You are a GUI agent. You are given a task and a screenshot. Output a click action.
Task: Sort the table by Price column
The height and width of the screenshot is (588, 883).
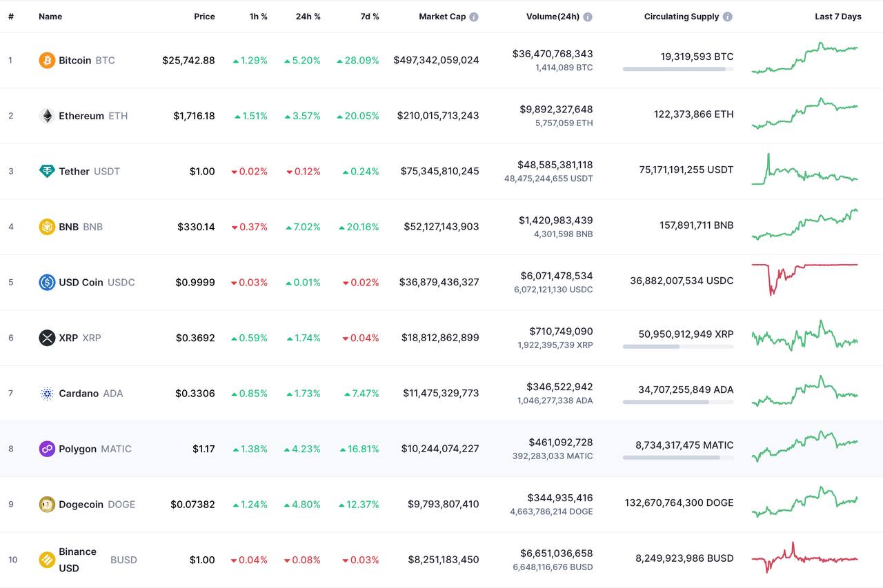pos(204,17)
